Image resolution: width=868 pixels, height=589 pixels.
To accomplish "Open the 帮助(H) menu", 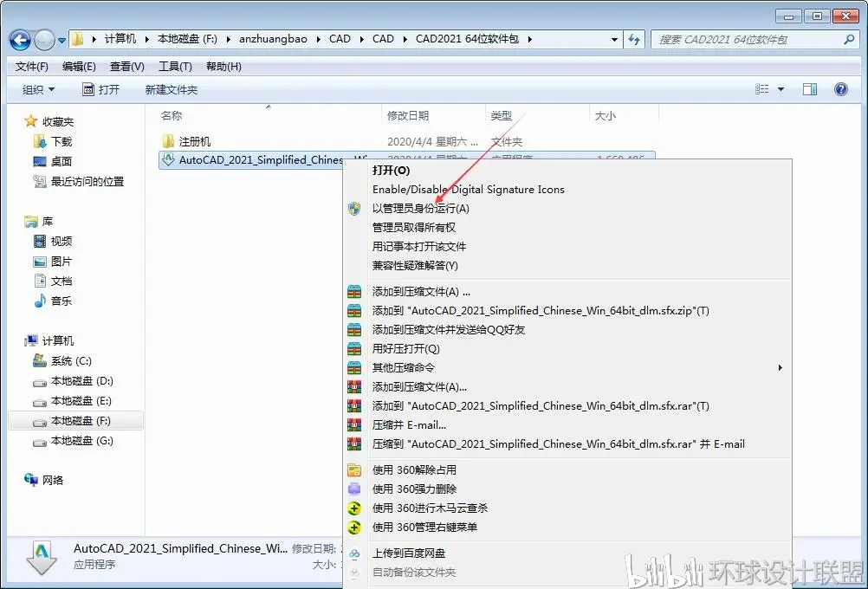I will 223,67.
